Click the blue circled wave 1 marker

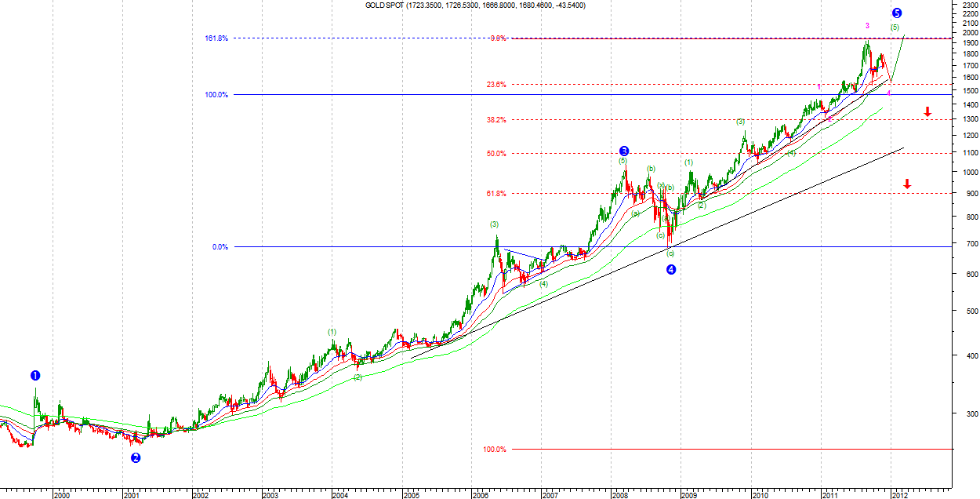tap(35, 375)
